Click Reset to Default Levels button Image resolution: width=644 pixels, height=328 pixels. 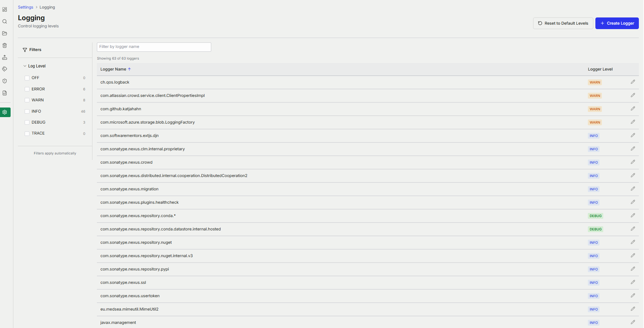point(563,23)
